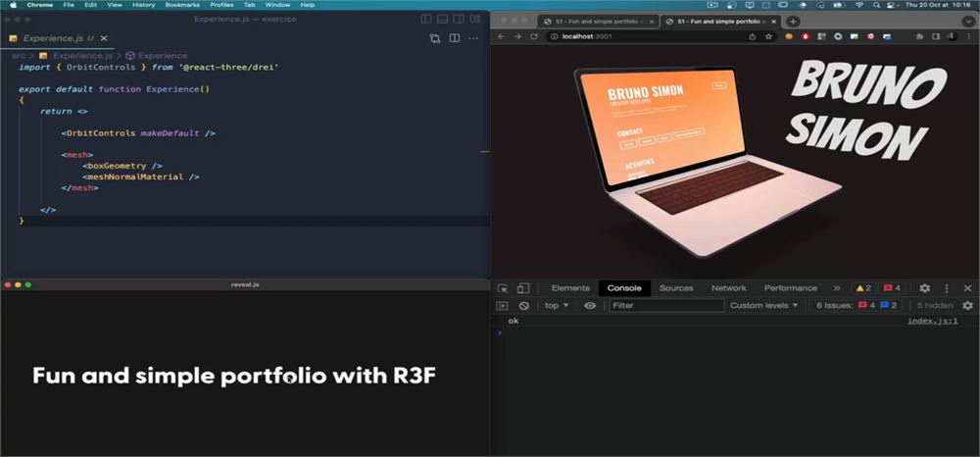The height and width of the screenshot is (457, 980).
Task: Click the 2 warnings badge in DevTools
Action: coord(863,288)
